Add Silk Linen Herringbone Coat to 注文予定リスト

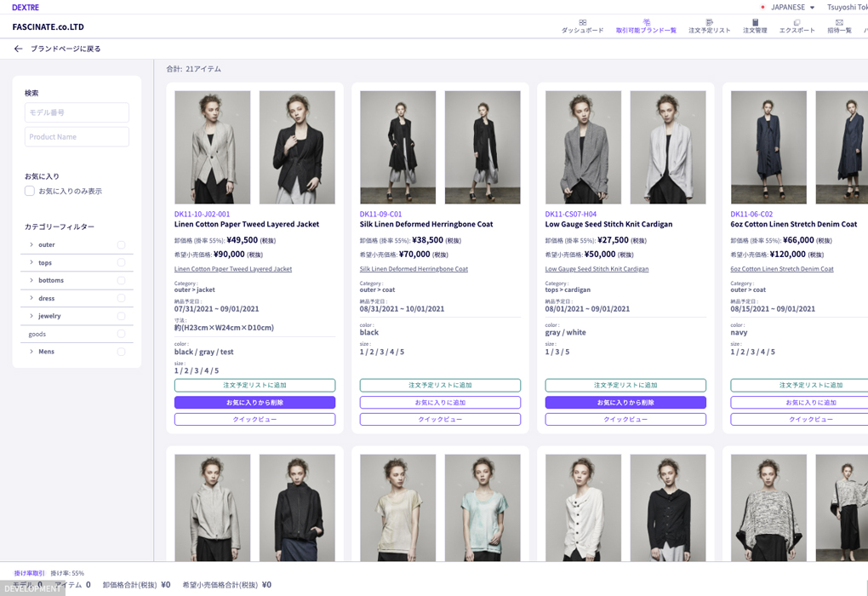pyautogui.click(x=440, y=385)
